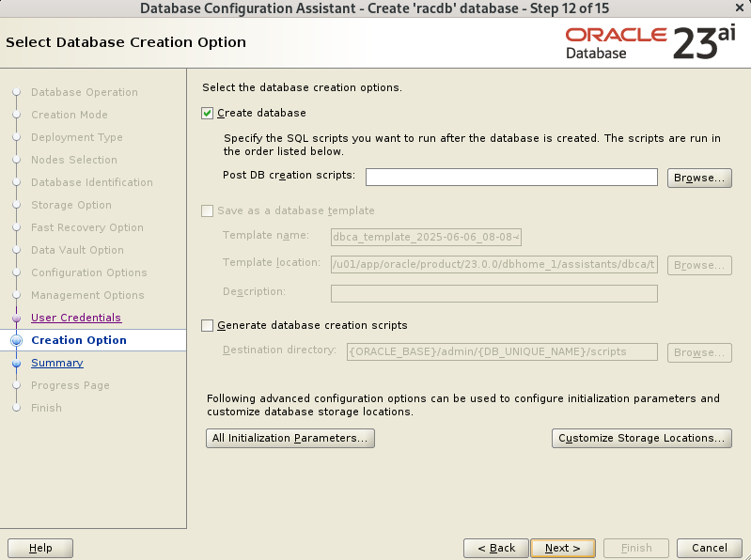Click the Configuration Options step
The image size is (751, 560).
pyautogui.click(x=89, y=272)
